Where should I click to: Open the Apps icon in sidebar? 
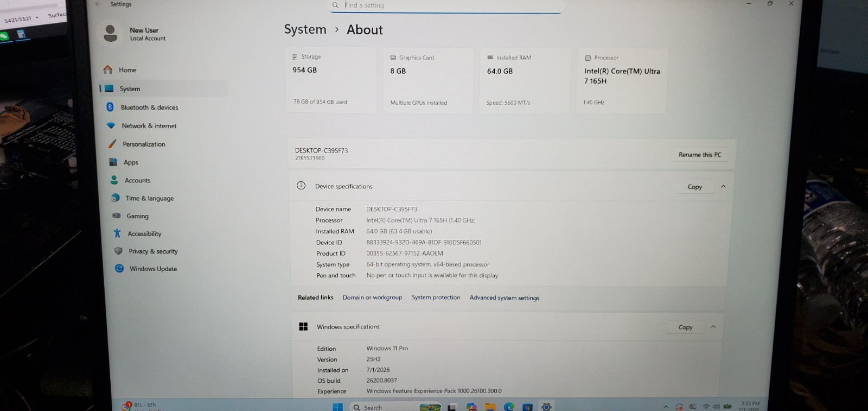pyautogui.click(x=113, y=162)
